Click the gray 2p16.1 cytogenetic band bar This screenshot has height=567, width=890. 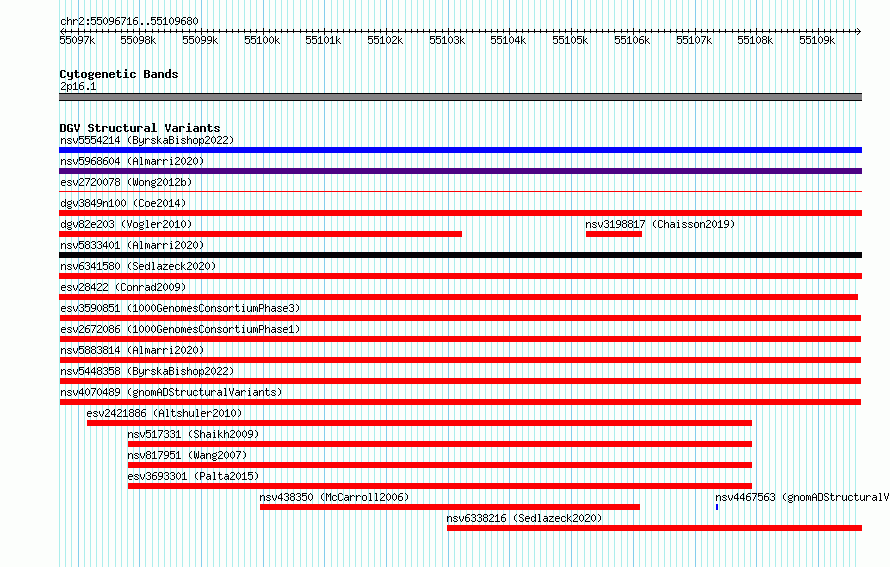(x=460, y=97)
